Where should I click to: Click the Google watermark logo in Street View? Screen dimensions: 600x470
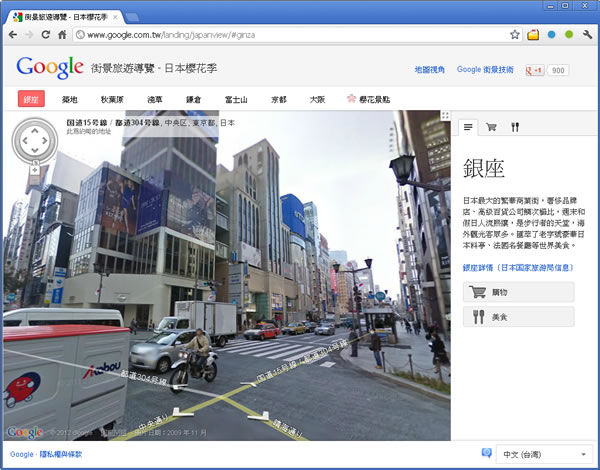tap(24, 432)
